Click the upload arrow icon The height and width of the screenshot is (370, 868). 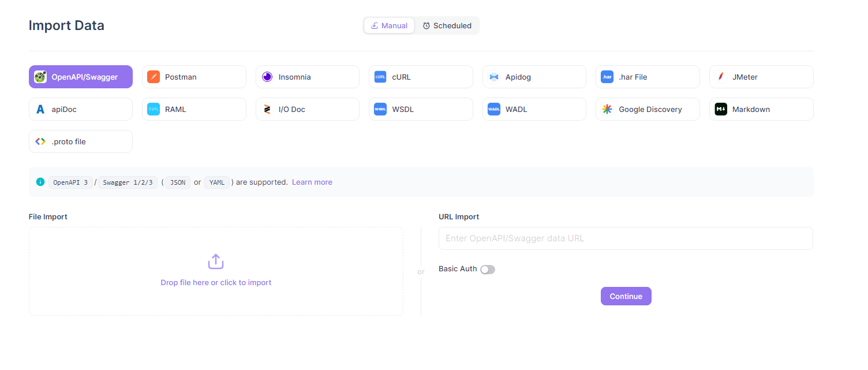coord(216,261)
